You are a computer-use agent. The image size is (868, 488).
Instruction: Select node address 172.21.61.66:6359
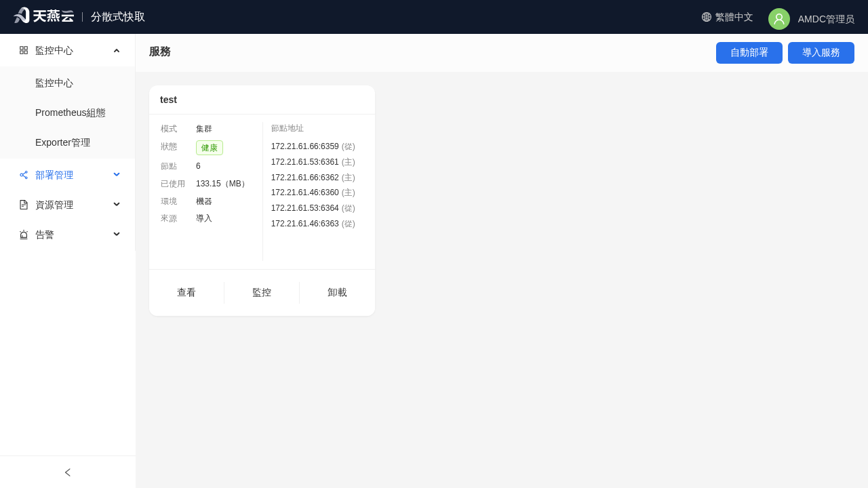(304, 146)
